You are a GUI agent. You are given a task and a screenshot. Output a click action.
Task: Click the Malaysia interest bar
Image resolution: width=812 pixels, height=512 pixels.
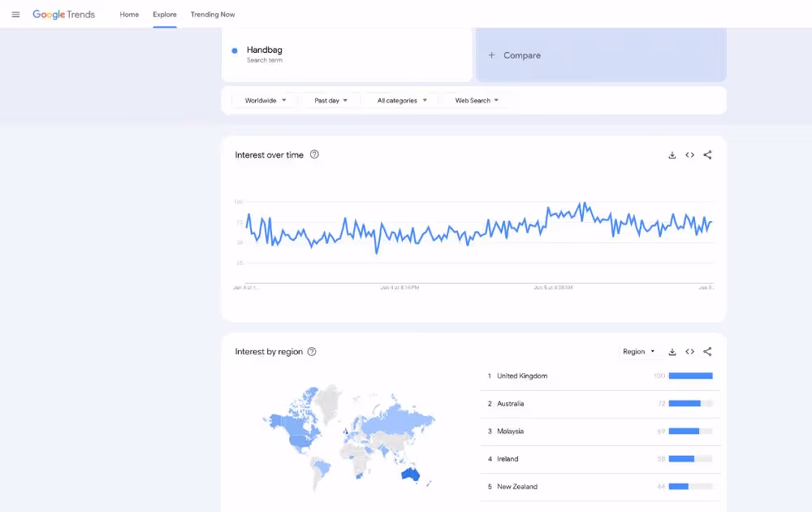pyautogui.click(x=690, y=432)
